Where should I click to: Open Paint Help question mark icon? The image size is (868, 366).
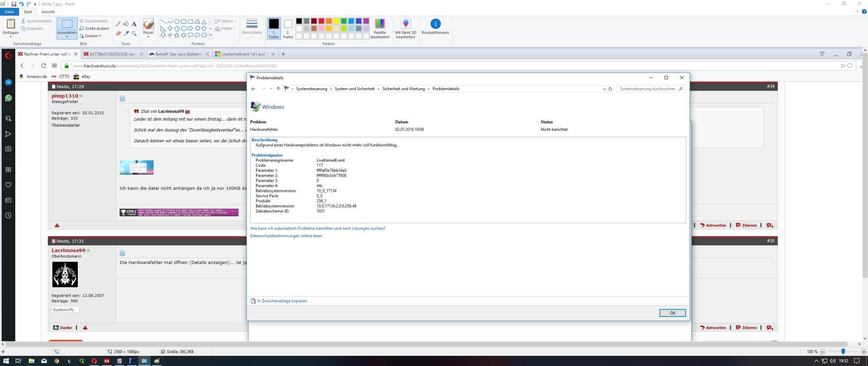pyautogui.click(x=864, y=12)
